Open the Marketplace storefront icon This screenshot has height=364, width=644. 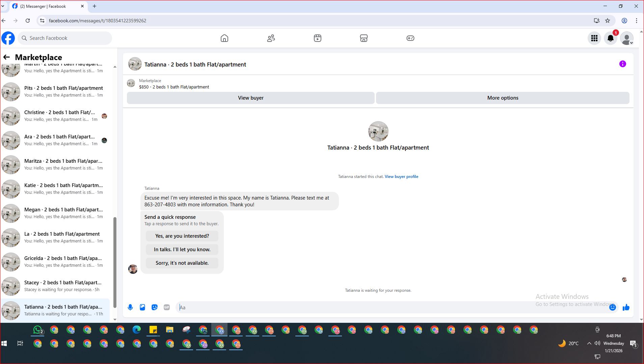point(364,38)
